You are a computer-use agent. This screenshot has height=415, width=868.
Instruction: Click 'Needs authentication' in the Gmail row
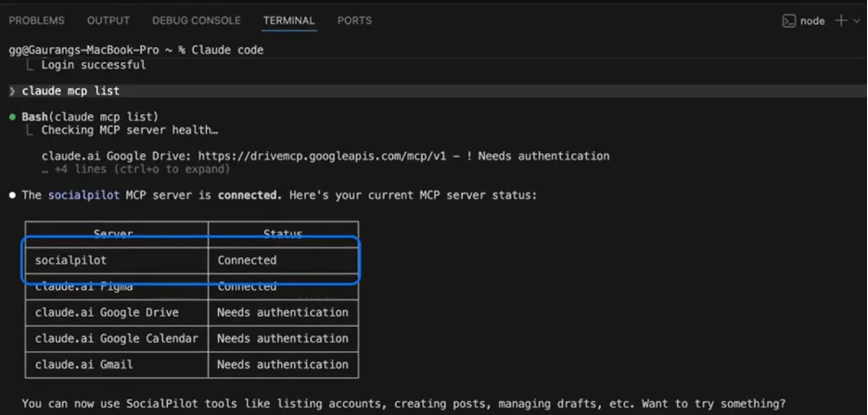pos(283,364)
